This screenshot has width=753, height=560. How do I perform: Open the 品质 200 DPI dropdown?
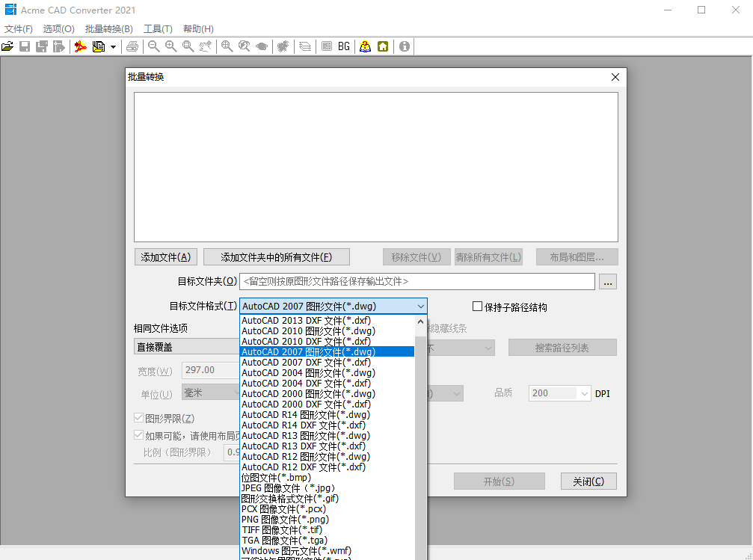click(584, 394)
